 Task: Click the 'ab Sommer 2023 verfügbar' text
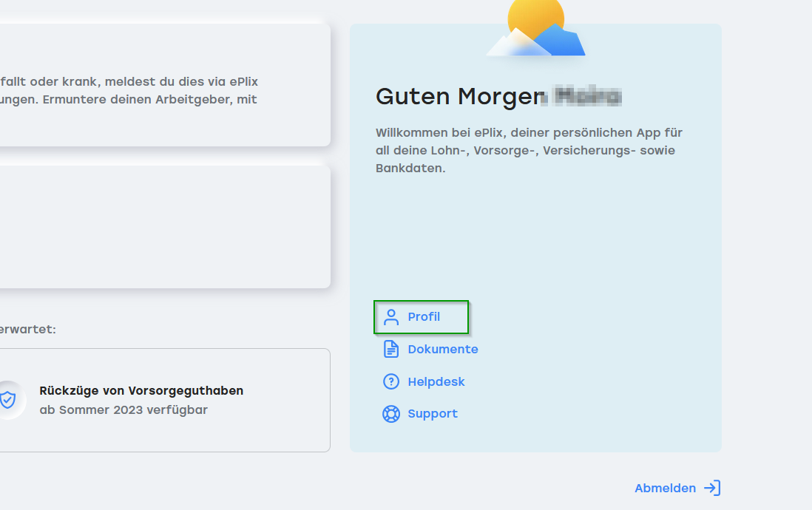124,410
